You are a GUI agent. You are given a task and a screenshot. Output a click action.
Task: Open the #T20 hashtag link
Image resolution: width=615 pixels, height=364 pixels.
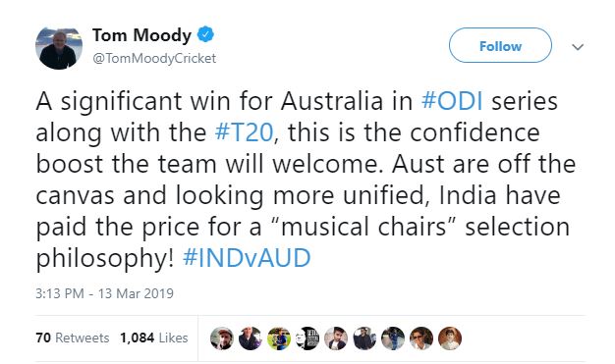tap(244, 132)
